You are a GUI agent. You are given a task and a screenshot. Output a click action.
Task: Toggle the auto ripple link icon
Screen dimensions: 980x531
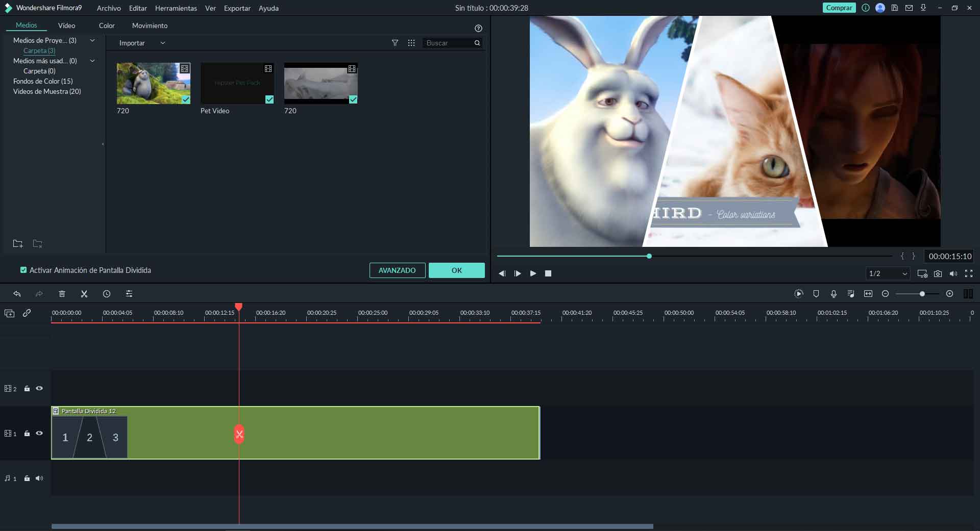pyautogui.click(x=27, y=313)
